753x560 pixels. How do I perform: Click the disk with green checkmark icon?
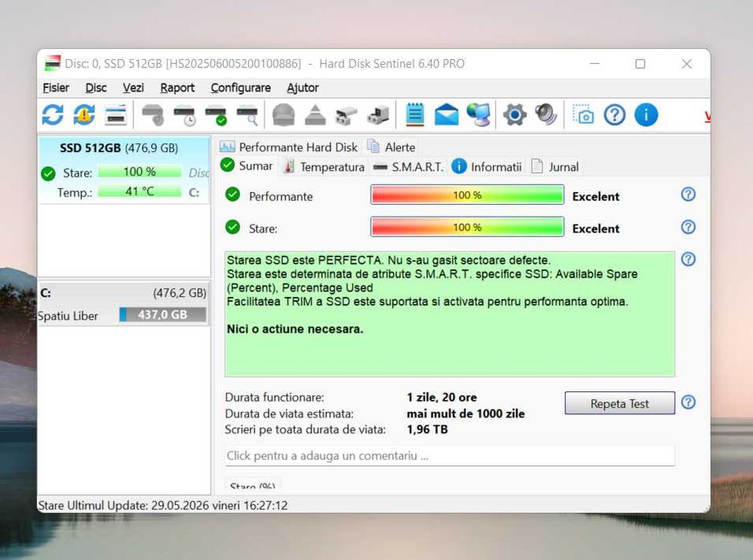point(215,115)
